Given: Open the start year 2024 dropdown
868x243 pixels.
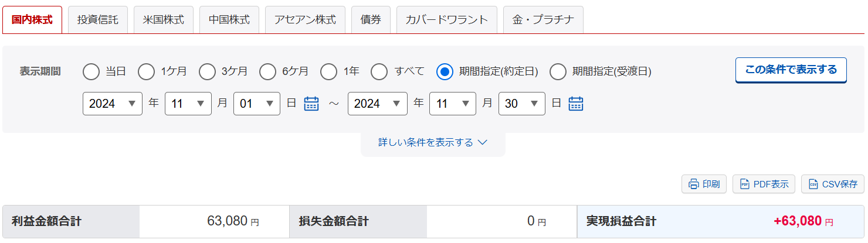Looking at the screenshot, I should pyautogui.click(x=113, y=104).
